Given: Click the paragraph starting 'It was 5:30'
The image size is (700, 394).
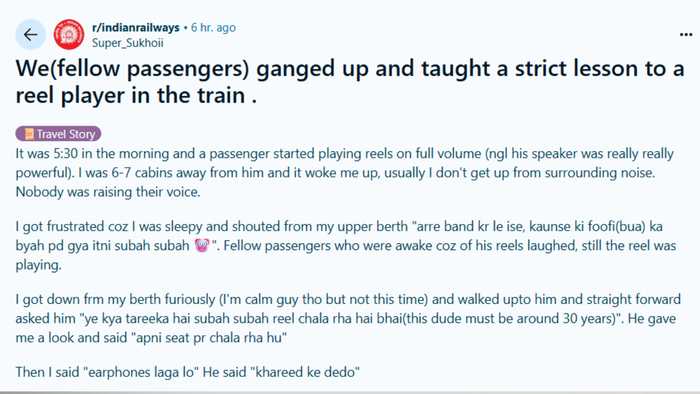Looking at the screenshot, I should click(345, 173).
